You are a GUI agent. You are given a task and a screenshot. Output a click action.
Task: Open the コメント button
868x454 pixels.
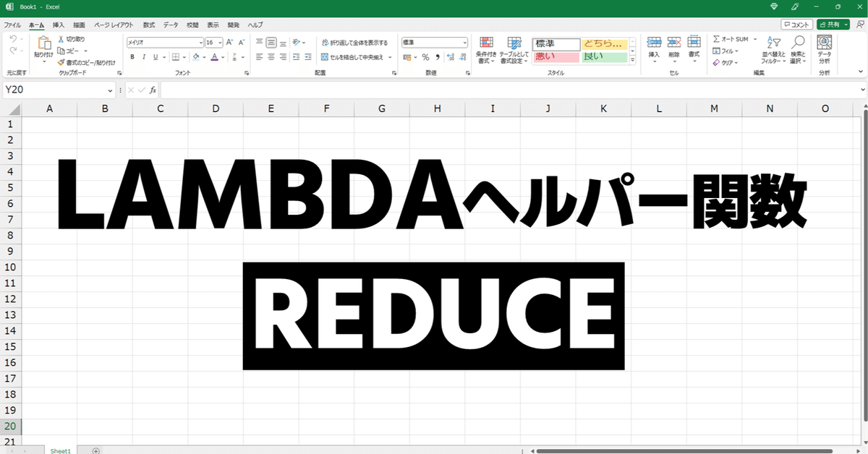click(x=796, y=24)
